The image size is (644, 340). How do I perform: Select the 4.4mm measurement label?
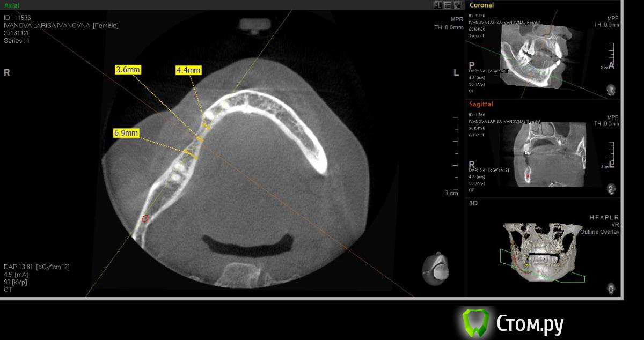[x=188, y=70]
